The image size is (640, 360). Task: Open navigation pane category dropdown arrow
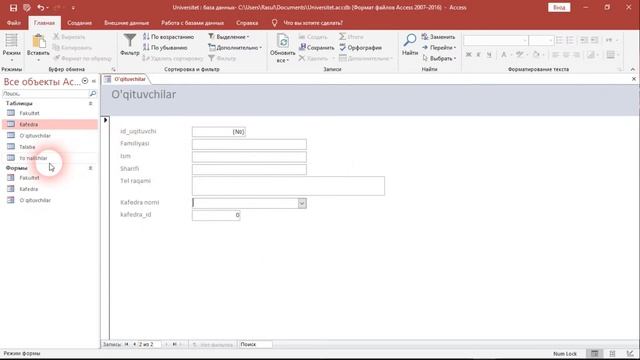tap(85, 81)
